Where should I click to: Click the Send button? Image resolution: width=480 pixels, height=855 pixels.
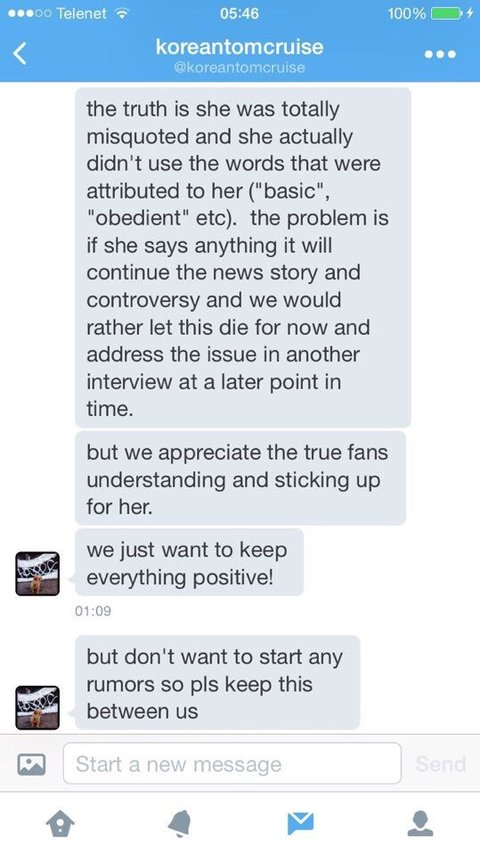click(x=441, y=764)
